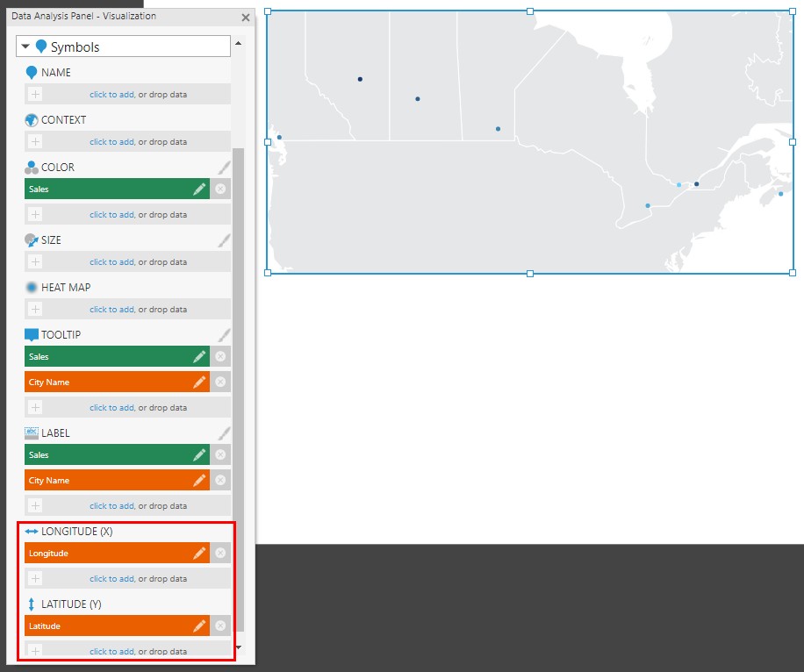The image size is (804, 672).
Task: Close the Data Analysis Panel
Action: (245, 17)
